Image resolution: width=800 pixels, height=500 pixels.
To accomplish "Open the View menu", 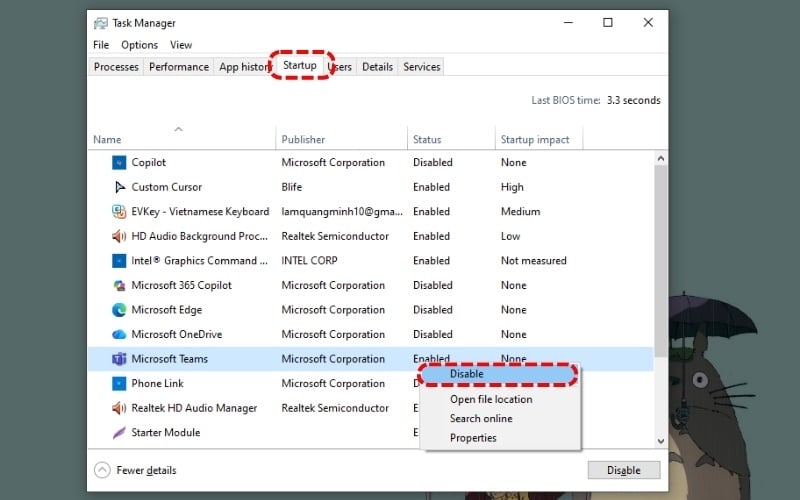I will click(x=181, y=45).
